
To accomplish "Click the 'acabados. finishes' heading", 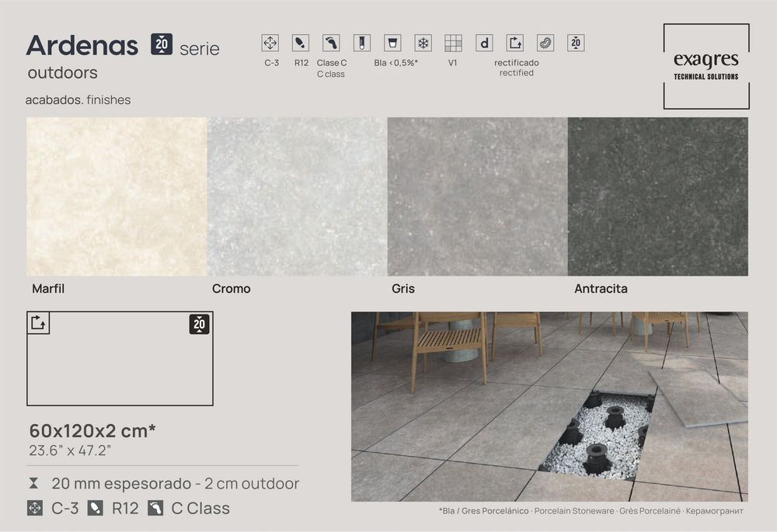I will (79, 99).
